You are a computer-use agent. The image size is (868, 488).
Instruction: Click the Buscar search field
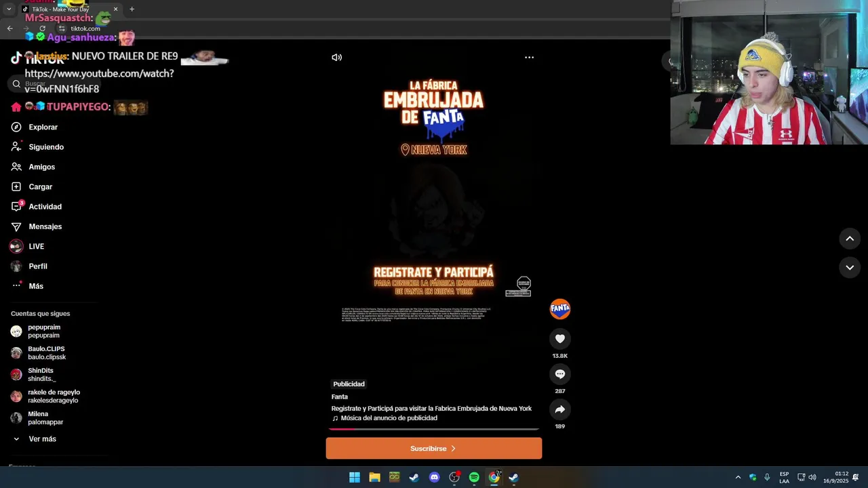pyautogui.click(x=54, y=84)
